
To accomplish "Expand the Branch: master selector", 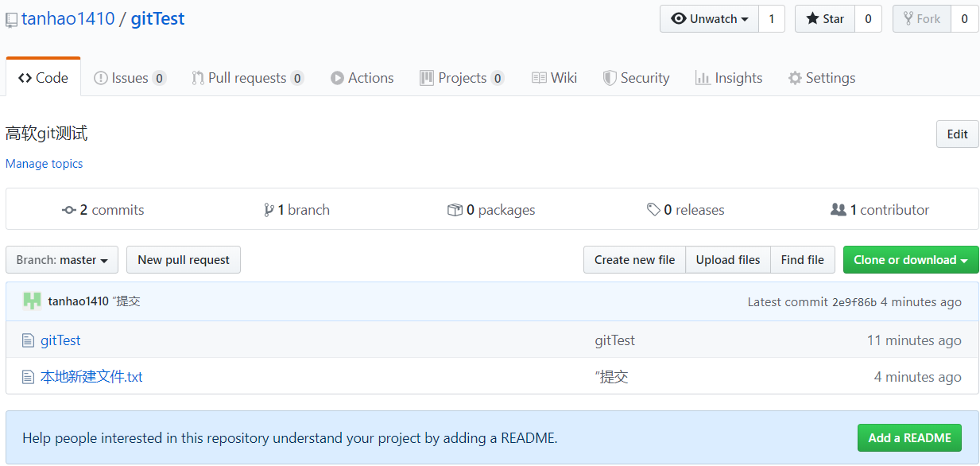I will tap(62, 260).
